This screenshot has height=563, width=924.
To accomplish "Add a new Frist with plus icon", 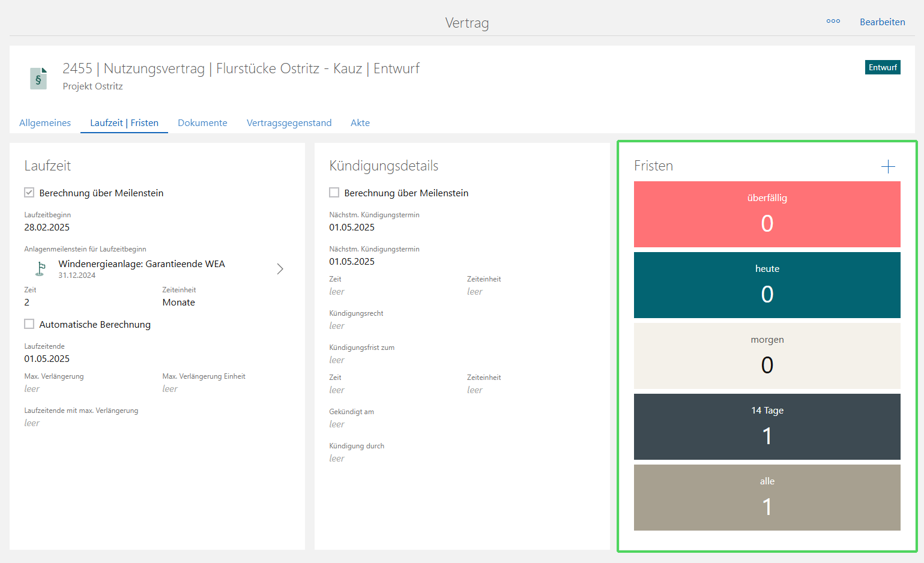I will 888,167.
